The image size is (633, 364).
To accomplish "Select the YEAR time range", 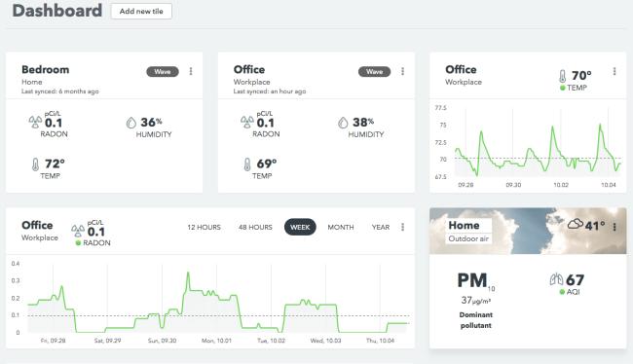I will (x=381, y=227).
